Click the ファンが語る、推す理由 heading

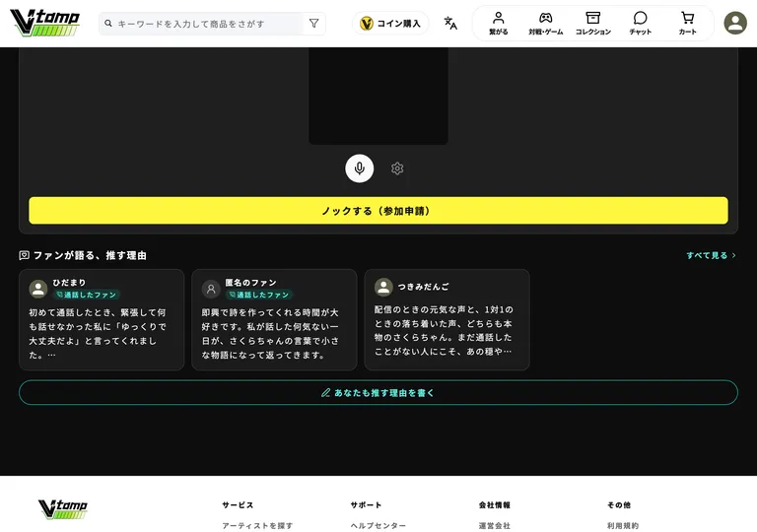click(x=90, y=255)
